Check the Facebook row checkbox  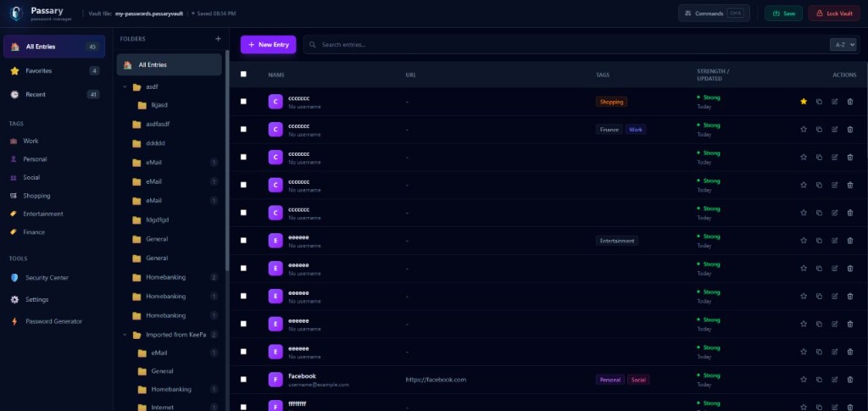pyautogui.click(x=243, y=380)
